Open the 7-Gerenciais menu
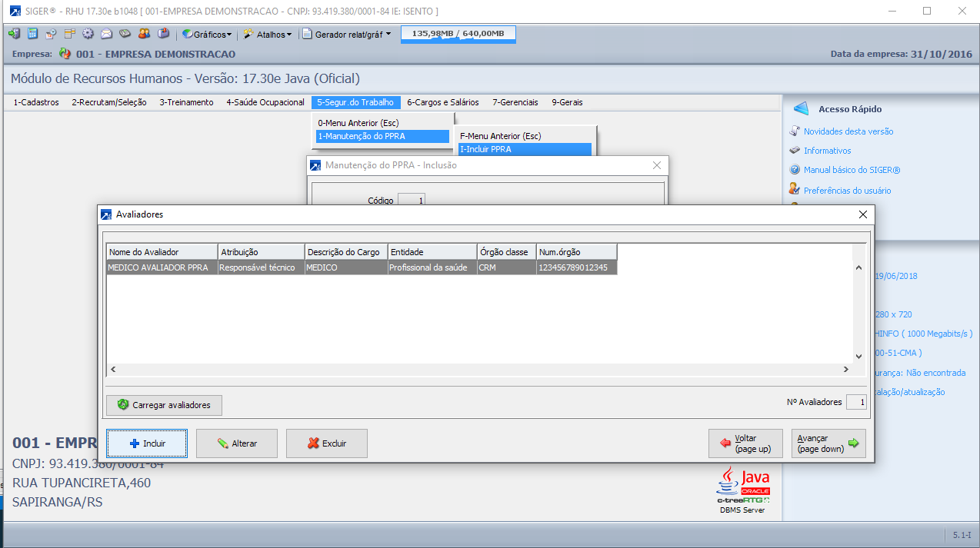Image resolution: width=980 pixels, height=548 pixels. click(x=515, y=102)
